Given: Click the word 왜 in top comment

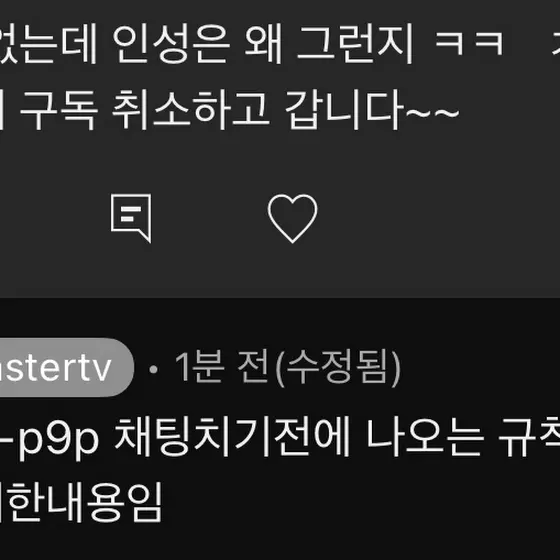Looking at the screenshot, I should (x=264, y=44).
